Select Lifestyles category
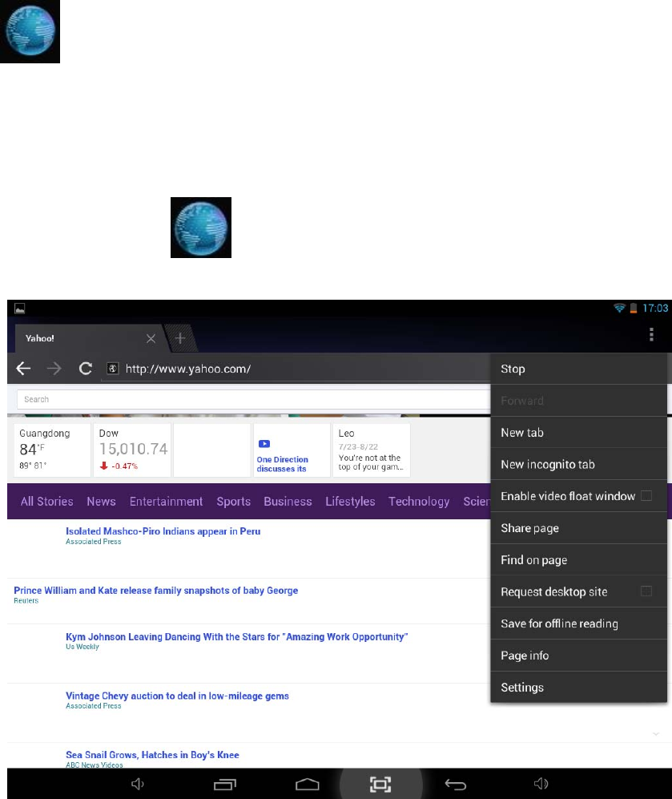Viewport: 672px width, 799px height. click(350, 502)
